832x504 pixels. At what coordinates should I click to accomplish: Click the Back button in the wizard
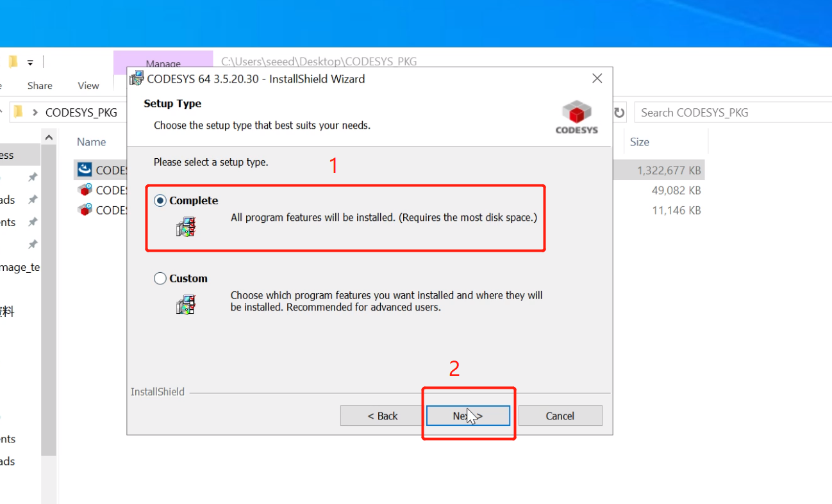point(382,416)
